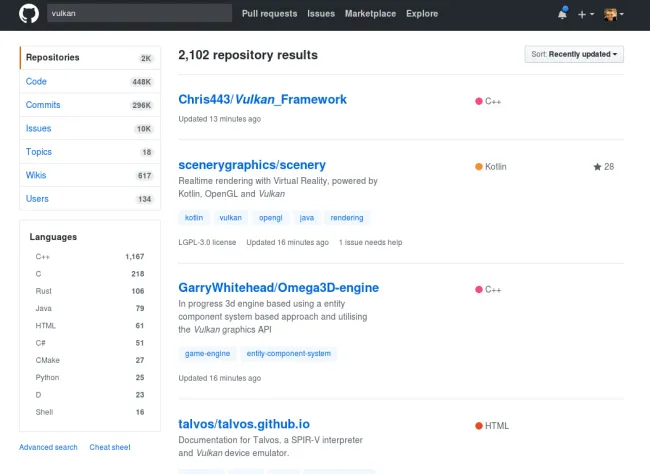Image resolution: width=650 pixels, height=474 pixels.
Task: Show Users search results
Action: point(90,199)
